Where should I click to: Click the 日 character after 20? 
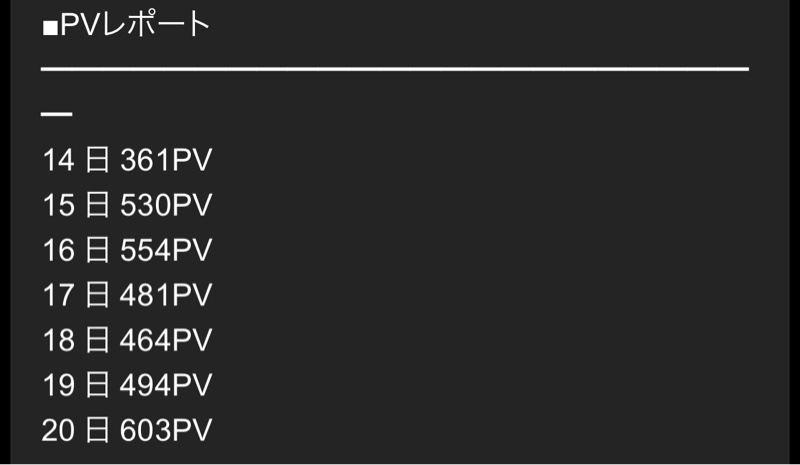pyautogui.click(x=97, y=429)
